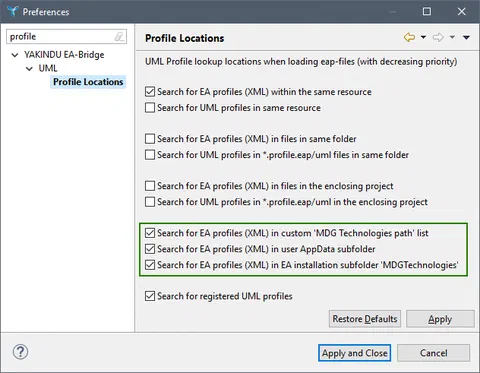Screen dimensions: 480x373
Task: Collapse the UML tree node
Action: (29, 69)
